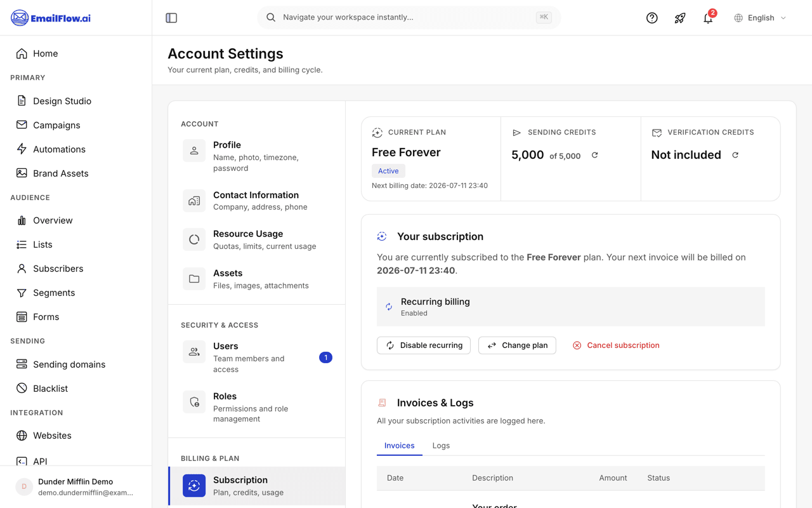Image resolution: width=812 pixels, height=508 pixels.
Task: Click the Lists sidebar icon
Action: 22,244
